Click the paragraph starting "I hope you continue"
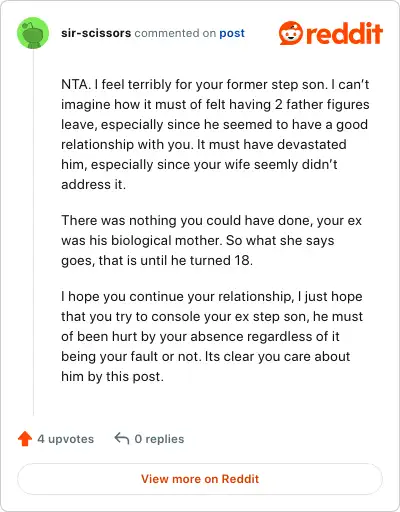Screen dimensions: 400x512 pyautogui.click(x=212, y=336)
